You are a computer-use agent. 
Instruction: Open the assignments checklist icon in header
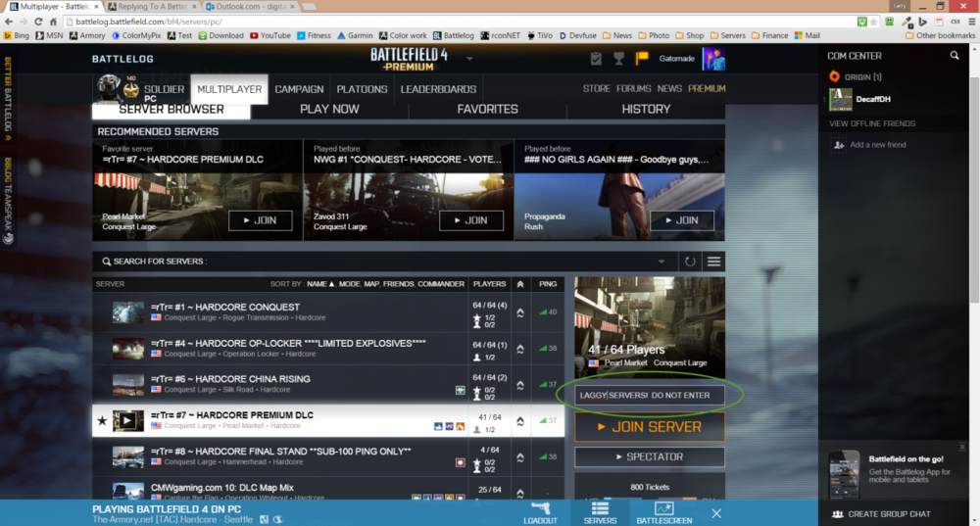click(596, 59)
